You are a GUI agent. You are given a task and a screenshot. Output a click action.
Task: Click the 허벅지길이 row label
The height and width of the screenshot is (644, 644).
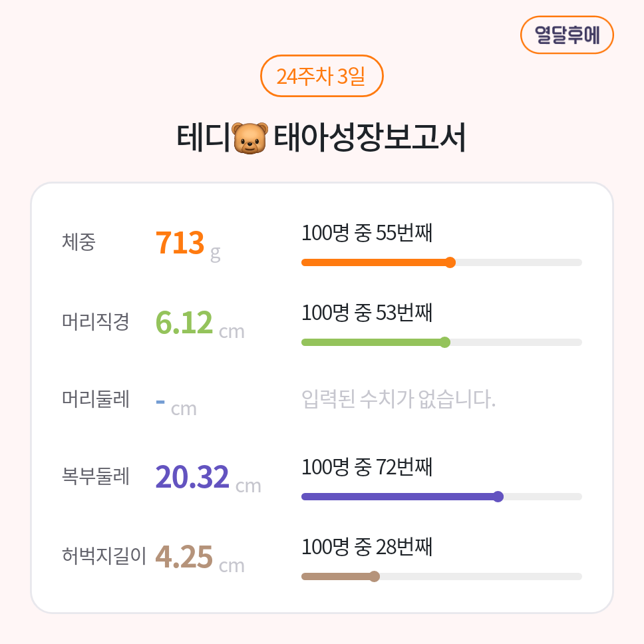pyautogui.click(x=104, y=555)
